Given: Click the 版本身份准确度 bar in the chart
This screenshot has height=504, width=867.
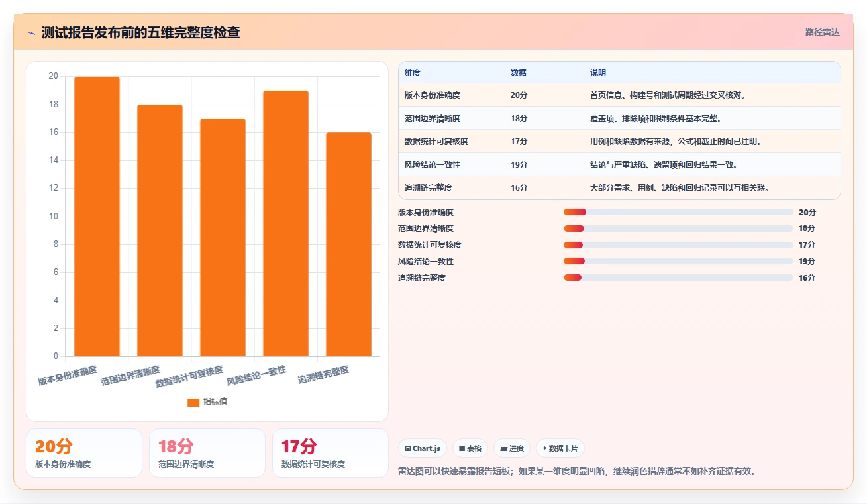Looking at the screenshot, I should 97,217.
